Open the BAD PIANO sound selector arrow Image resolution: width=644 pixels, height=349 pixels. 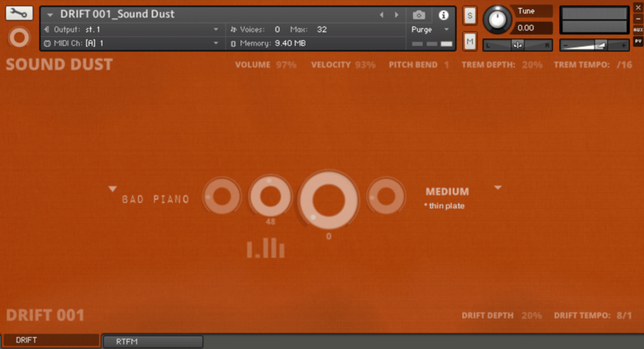[x=113, y=189]
